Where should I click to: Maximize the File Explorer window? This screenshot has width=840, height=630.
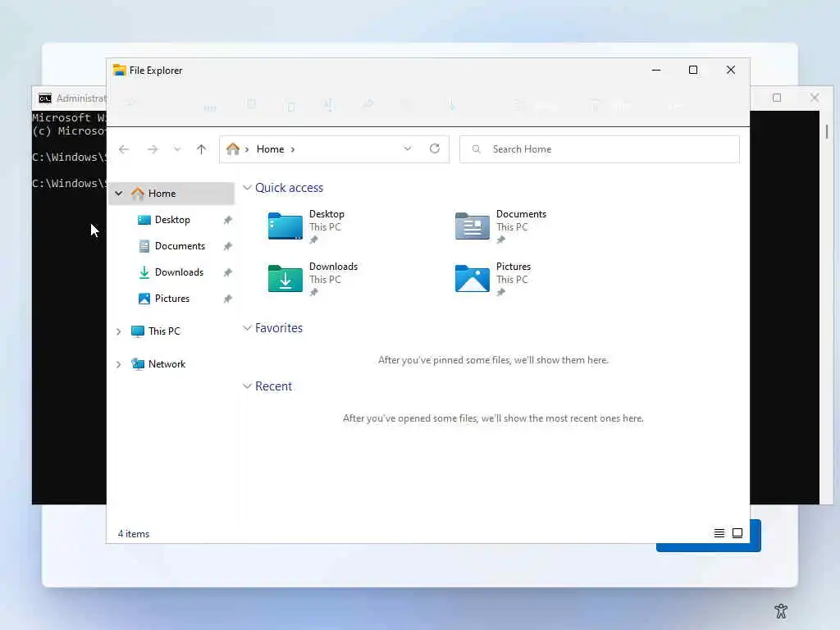pos(693,70)
